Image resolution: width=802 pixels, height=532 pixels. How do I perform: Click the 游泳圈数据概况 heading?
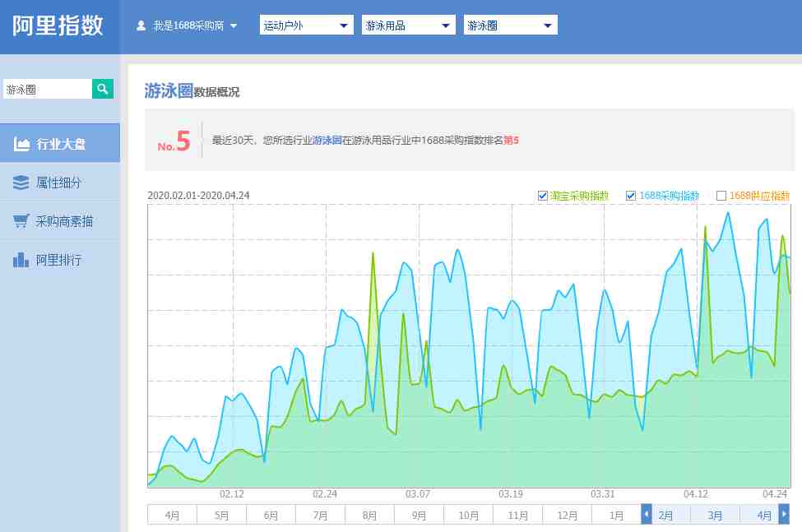(x=192, y=91)
